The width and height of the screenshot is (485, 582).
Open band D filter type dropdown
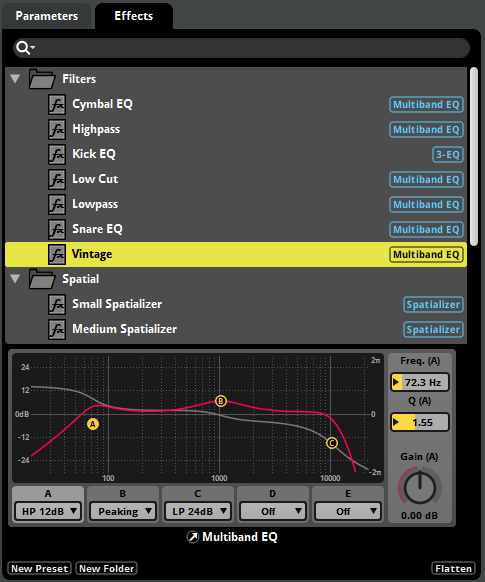[x=273, y=511]
